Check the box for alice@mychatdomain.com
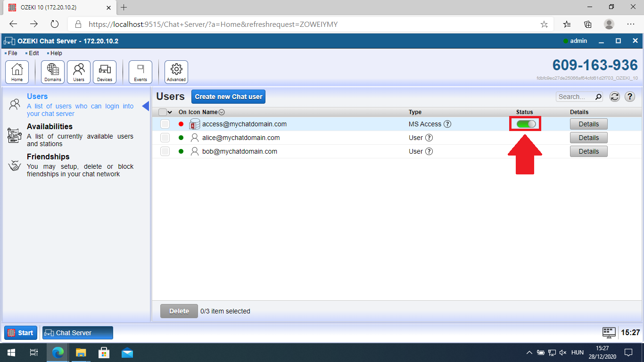644x362 pixels. 165,138
